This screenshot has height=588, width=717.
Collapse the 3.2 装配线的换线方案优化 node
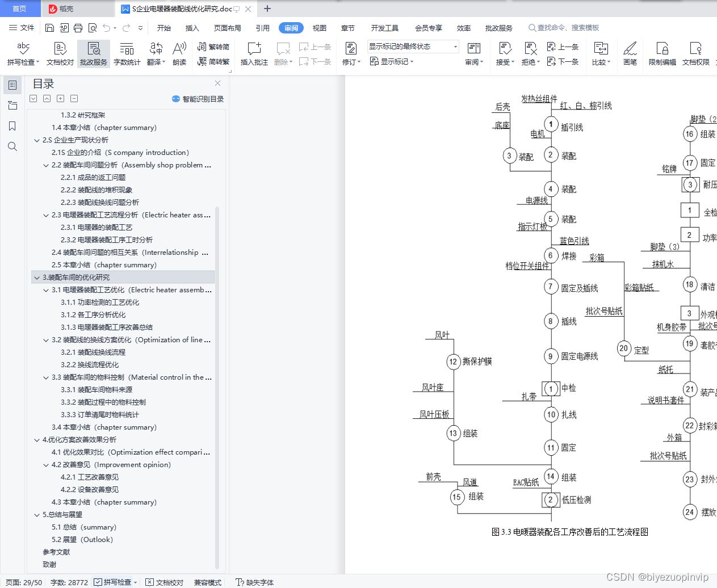pos(46,340)
